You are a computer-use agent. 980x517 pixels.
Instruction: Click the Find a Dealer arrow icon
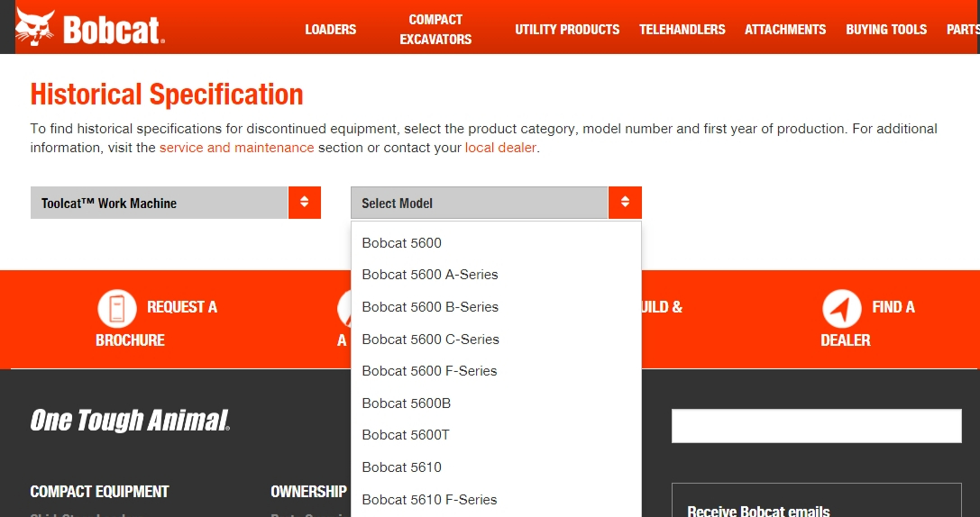(841, 309)
